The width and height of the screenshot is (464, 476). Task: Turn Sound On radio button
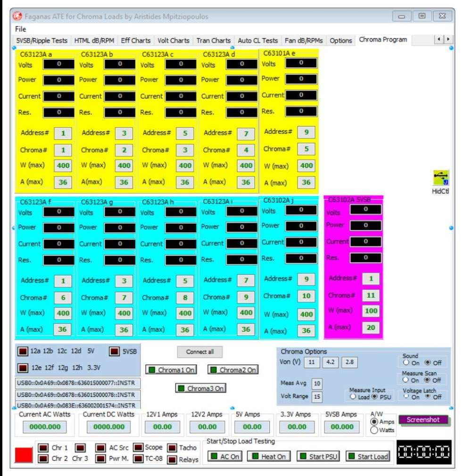click(406, 362)
